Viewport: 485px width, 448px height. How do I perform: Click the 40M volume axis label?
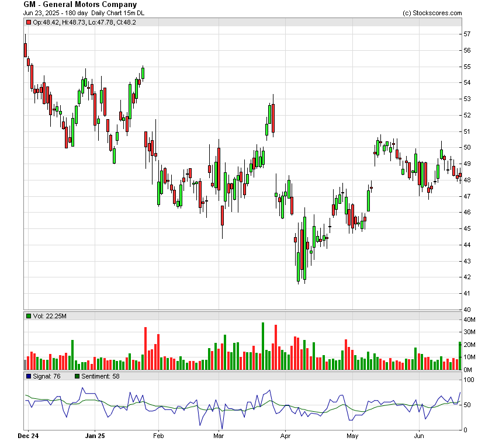click(469, 319)
